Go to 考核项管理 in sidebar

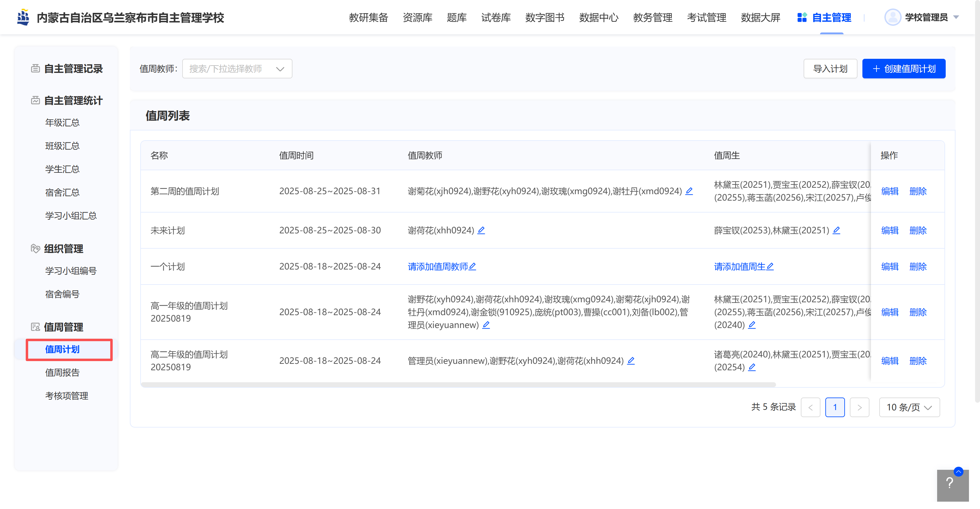pos(66,396)
